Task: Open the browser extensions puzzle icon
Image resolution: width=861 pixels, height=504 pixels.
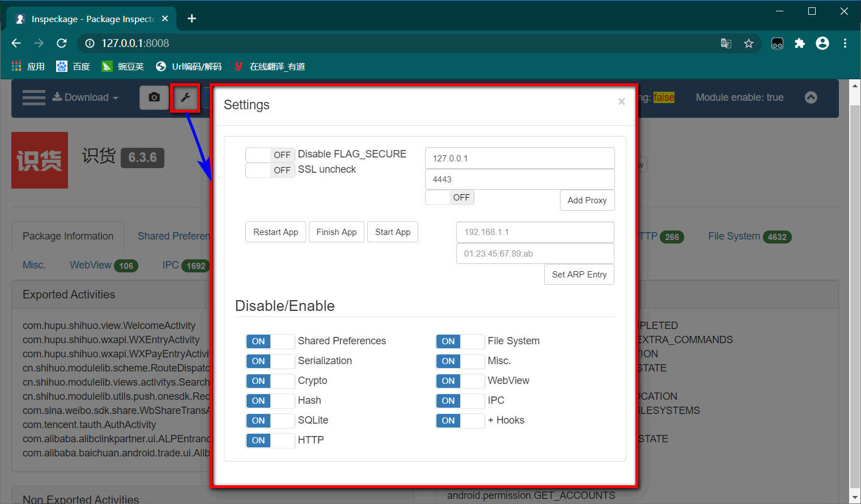Action: tap(799, 44)
